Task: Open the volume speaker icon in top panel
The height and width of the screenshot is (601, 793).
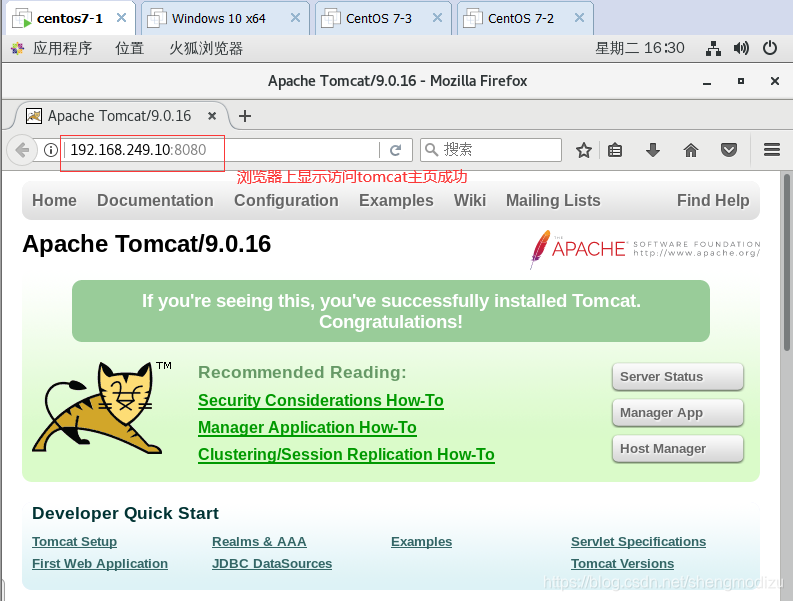Action: point(741,49)
